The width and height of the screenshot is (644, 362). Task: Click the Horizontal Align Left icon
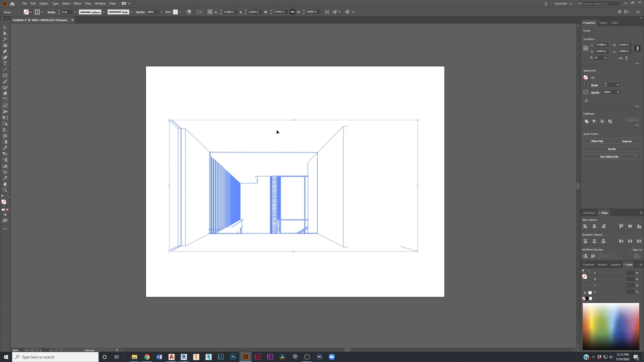click(x=585, y=226)
